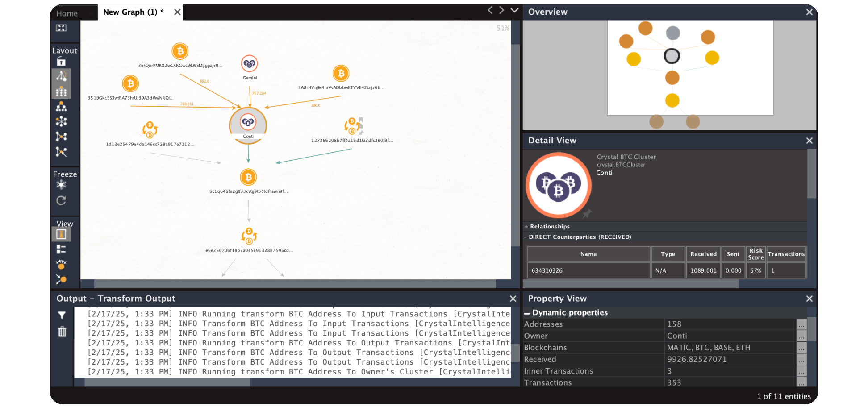Enable the ball size view icon
Screen dimensions: 868x407
click(x=61, y=264)
